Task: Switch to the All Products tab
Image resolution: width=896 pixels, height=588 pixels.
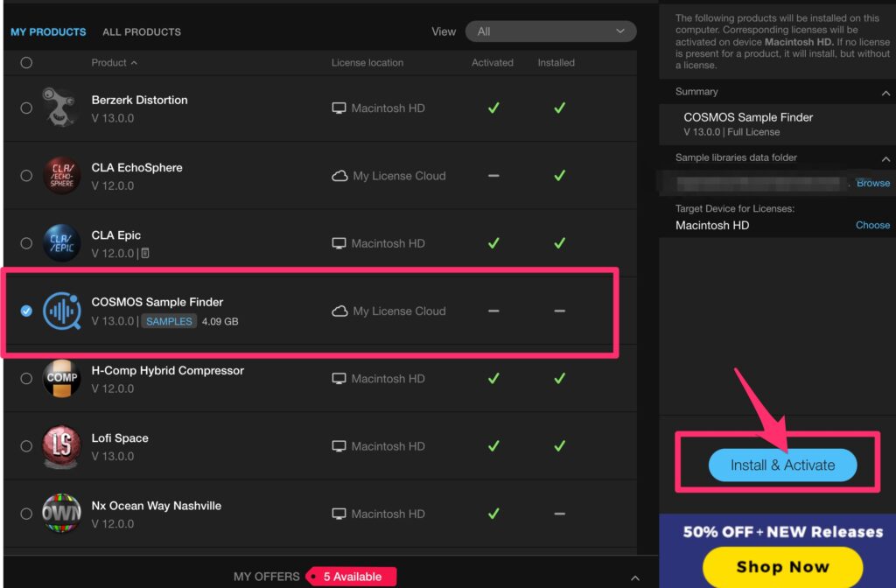Action: pyautogui.click(x=142, y=32)
